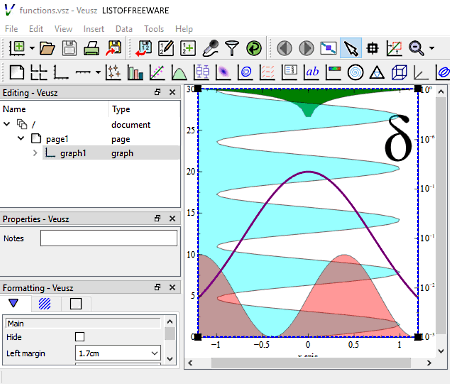The image size is (450, 384).
Task: Click the Open document folder icon
Action: 47,48
